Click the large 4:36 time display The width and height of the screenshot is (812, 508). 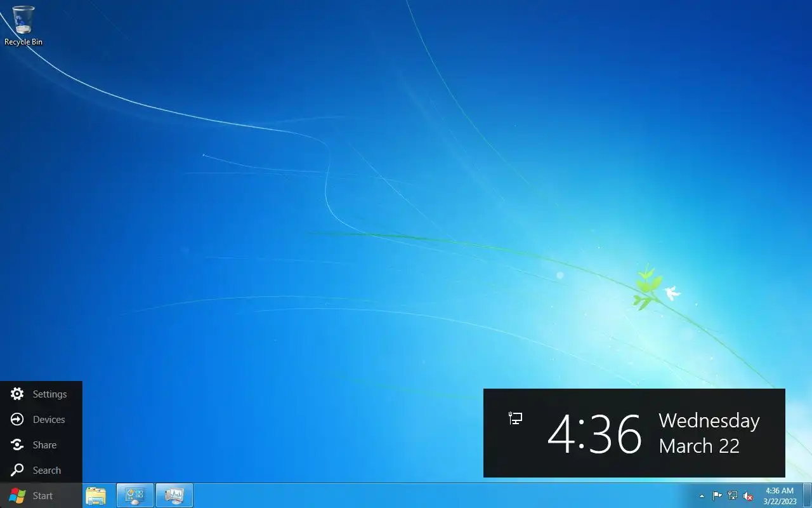click(x=594, y=433)
